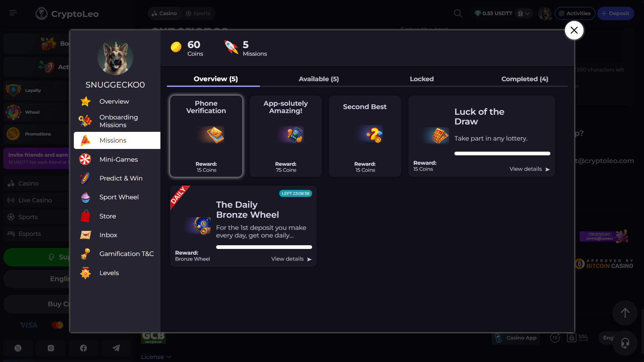Open Live Casino in background sidebar

[35, 200]
